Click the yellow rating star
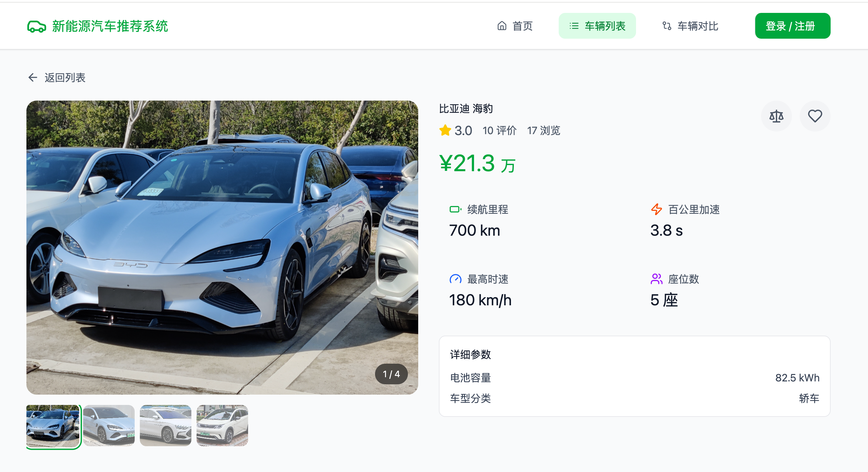Viewport: 868px width, 472px height. click(x=445, y=131)
